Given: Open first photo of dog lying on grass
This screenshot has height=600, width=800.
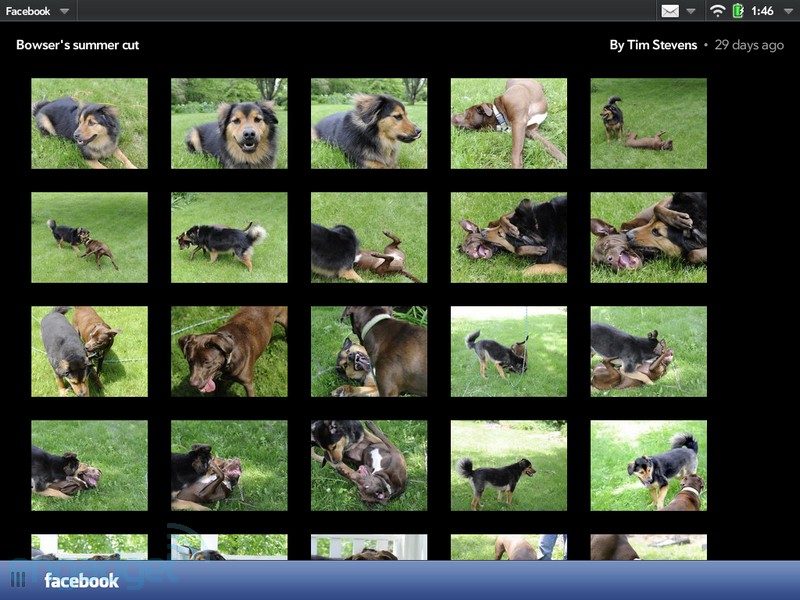Looking at the screenshot, I should click(x=89, y=123).
